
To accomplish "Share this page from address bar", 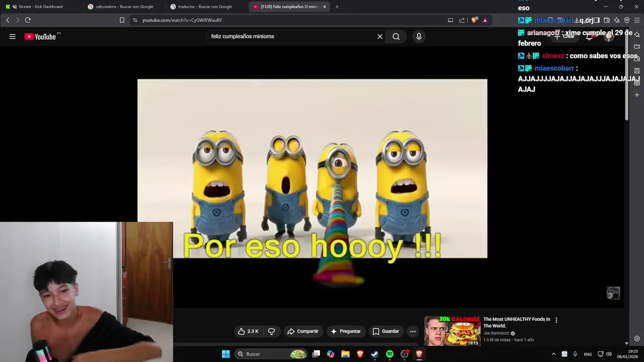I will click(462, 20).
